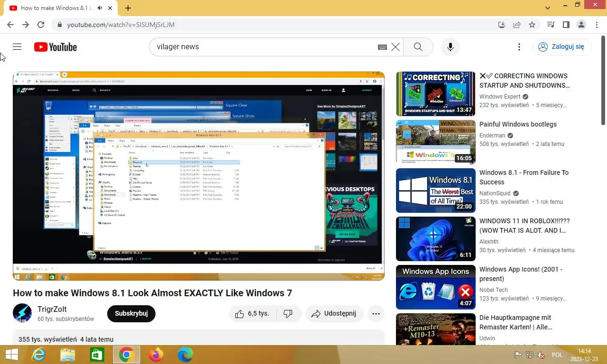This screenshot has height=364, width=607.
Task: View site information padlock
Action: (59, 25)
